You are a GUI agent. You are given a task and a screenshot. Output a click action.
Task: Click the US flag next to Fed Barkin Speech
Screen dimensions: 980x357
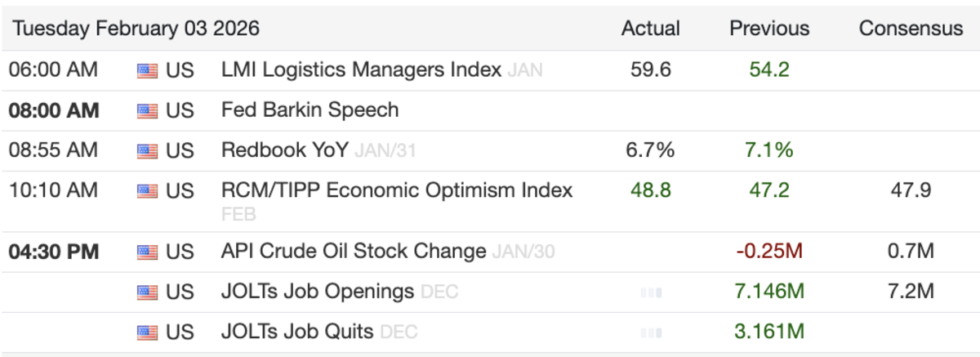pos(147,110)
